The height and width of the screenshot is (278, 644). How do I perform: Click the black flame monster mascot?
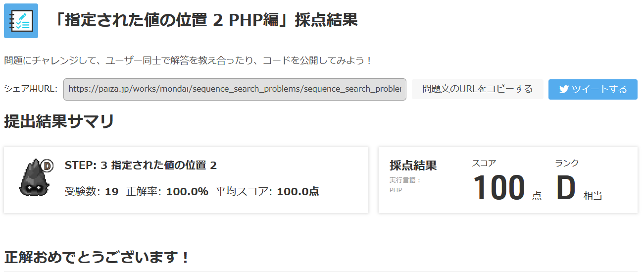click(33, 178)
